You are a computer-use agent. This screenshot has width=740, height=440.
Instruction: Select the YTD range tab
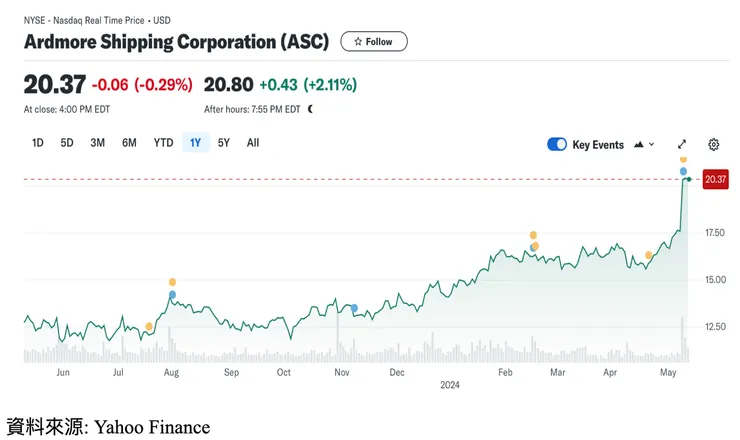[x=163, y=143]
